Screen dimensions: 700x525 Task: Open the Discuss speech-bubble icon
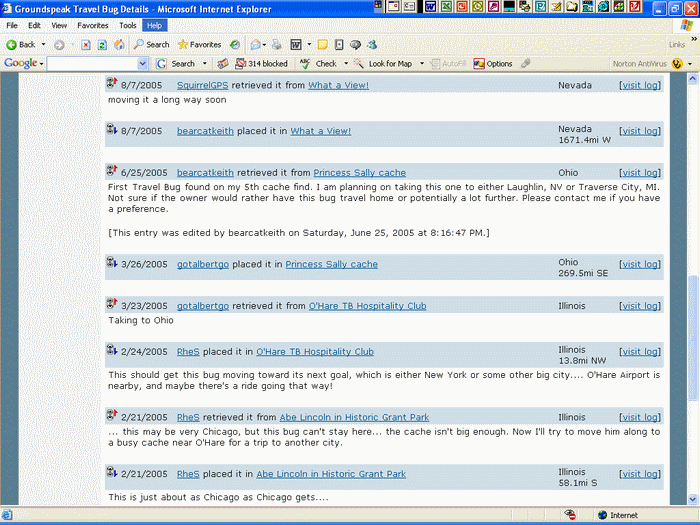(355, 45)
